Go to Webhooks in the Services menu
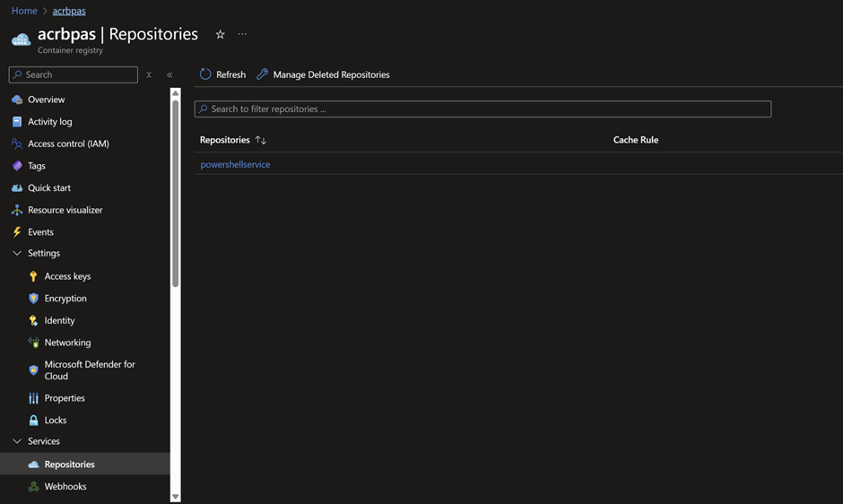843x504 pixels. (65, 486)
